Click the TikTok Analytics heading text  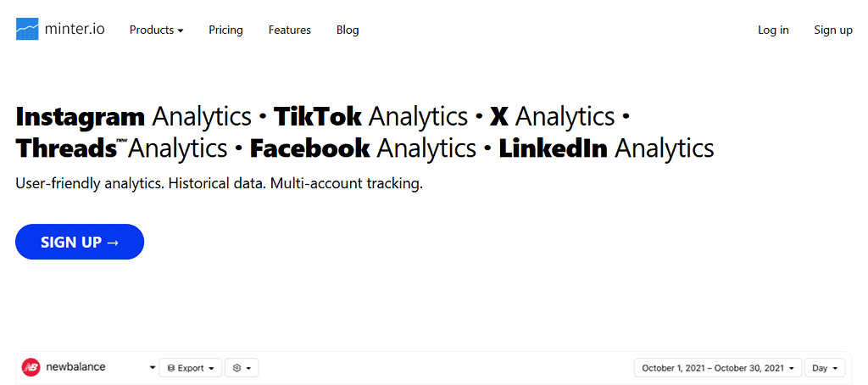pyautogui.click(x=370, y=116)
